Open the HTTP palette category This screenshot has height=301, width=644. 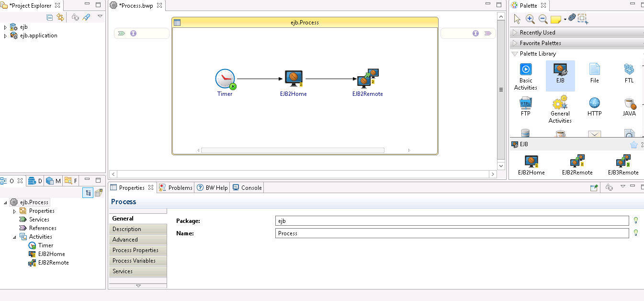pyautogui.click(x=594, y=106)
